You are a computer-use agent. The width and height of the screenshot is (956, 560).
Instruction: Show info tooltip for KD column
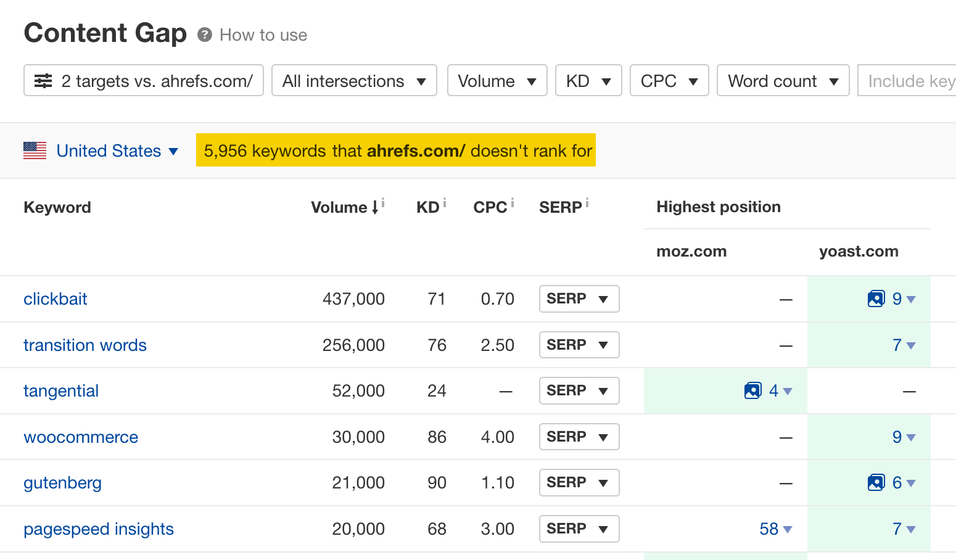(444, 202)
